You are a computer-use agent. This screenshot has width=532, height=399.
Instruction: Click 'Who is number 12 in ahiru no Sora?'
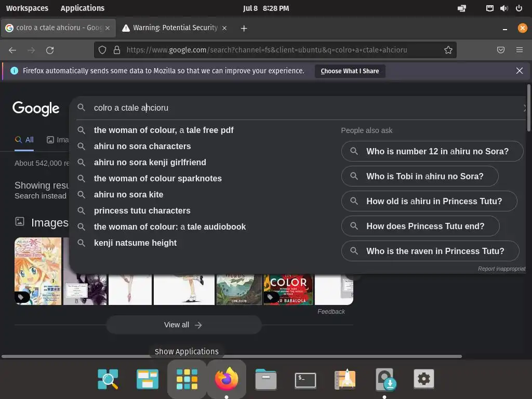coord(432,151)
